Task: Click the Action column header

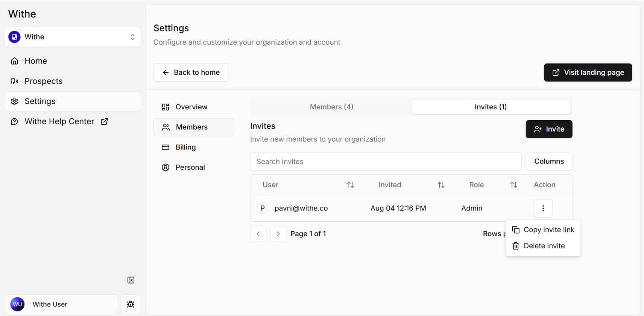Action: pyautogui.click(x=545, y=185)
